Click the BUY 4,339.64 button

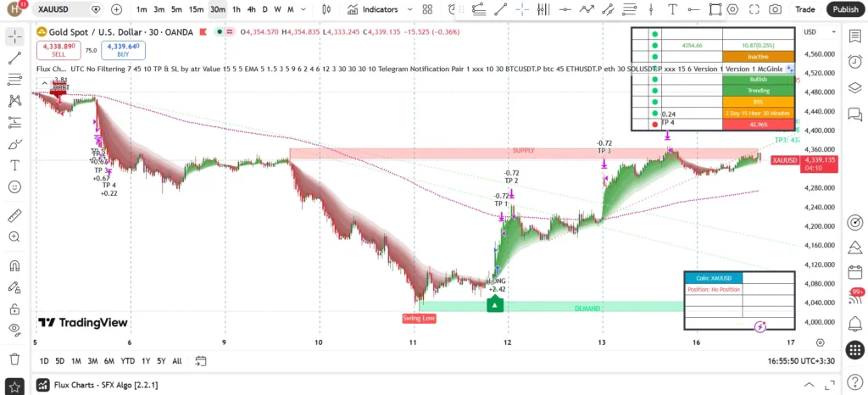(x=123, y=50)
